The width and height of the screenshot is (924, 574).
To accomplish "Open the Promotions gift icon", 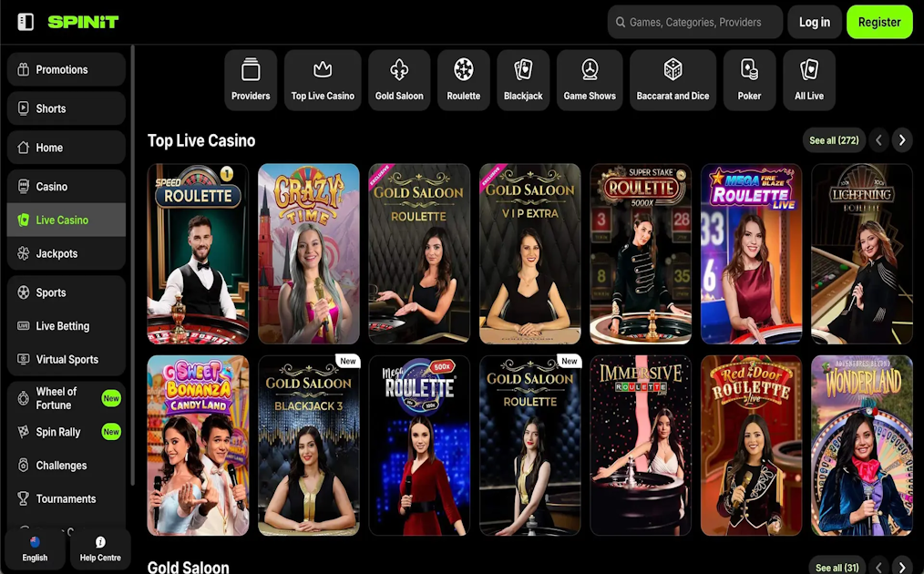I will point(23,69).
